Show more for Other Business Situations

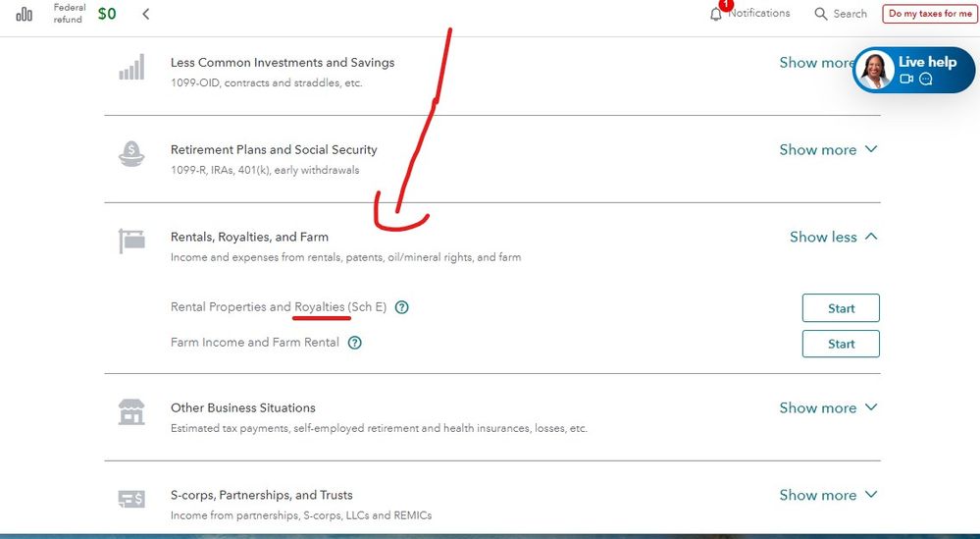(x=828, y=407)
